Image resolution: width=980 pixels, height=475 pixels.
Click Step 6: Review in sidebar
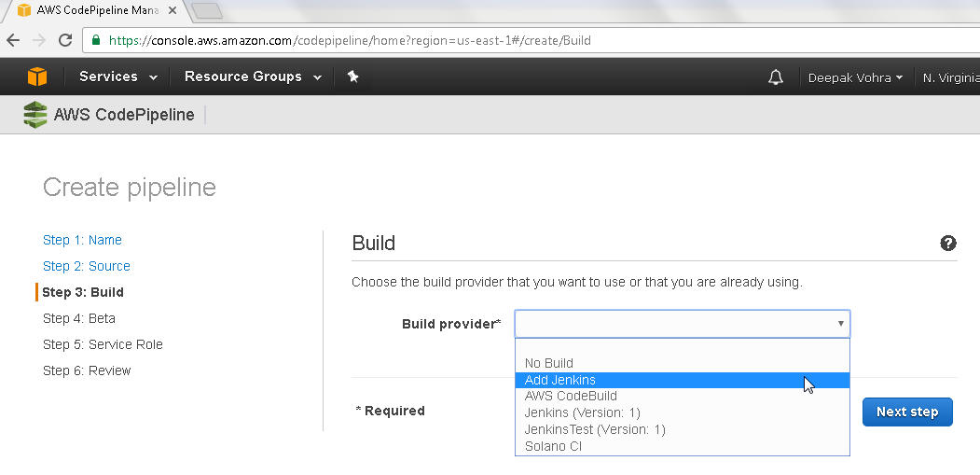[87, 371]
